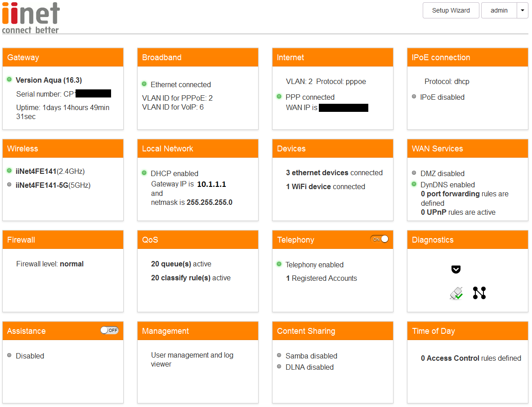The image size is (532, 407).
Task: Open the connection check diagnostics icon
Action: click(456, 293)
